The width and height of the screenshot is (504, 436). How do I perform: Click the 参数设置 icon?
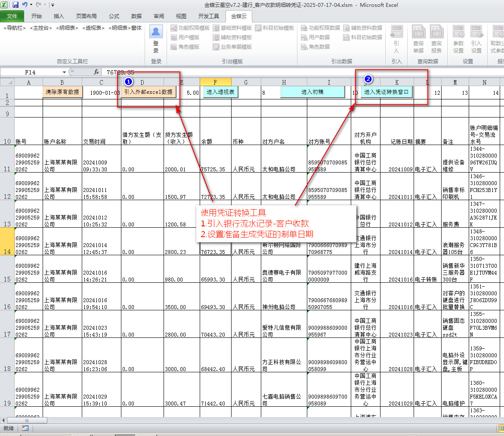pos(458,32)
